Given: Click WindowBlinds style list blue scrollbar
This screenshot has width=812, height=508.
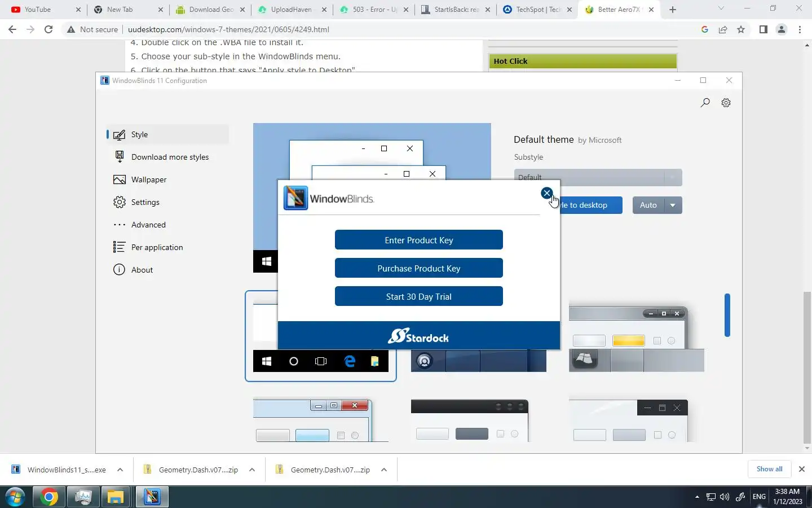Looking at the screenshot, I should (727, 315).
